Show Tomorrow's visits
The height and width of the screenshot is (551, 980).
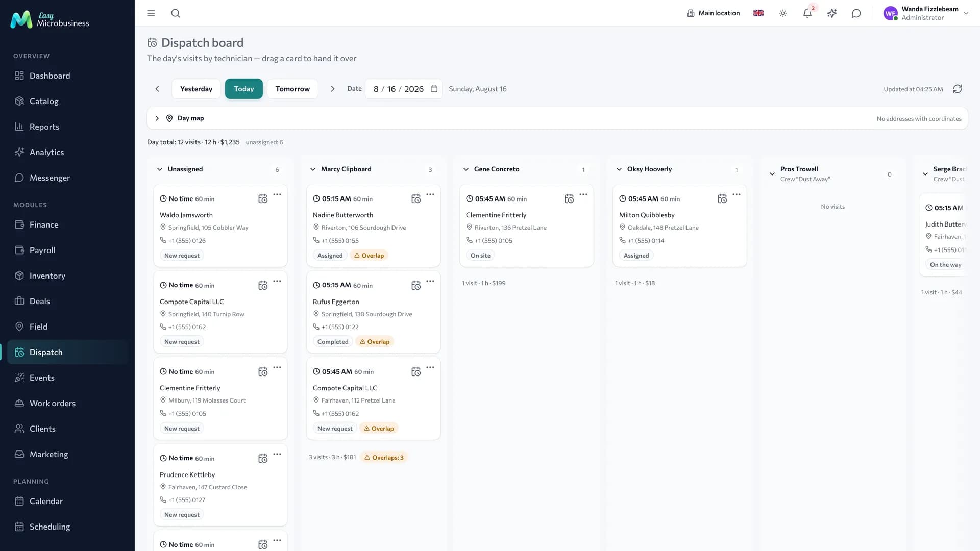tap(292, 89)
